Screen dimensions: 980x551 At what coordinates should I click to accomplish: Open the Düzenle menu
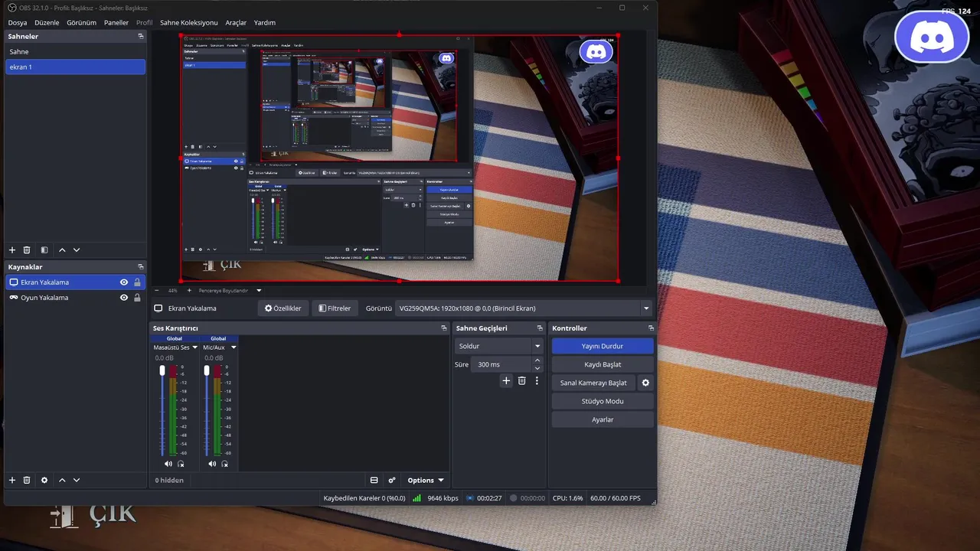click(x=47, y=22)
